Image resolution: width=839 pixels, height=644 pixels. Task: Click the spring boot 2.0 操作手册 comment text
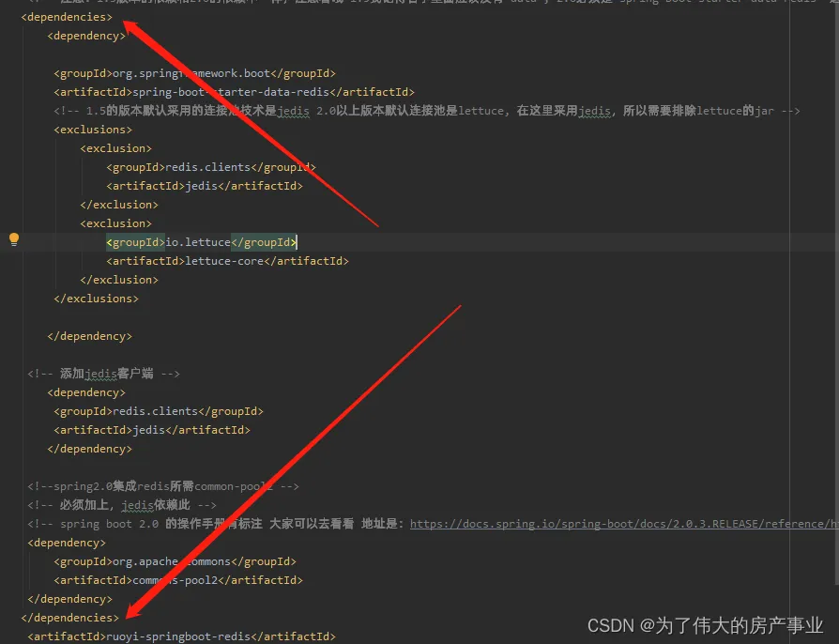[x=216, y=524]
